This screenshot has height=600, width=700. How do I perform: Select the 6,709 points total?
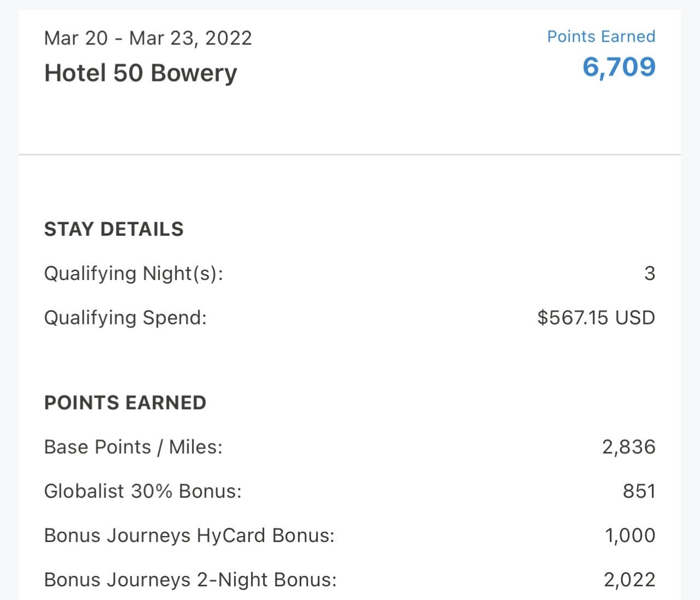coord(619,67)
